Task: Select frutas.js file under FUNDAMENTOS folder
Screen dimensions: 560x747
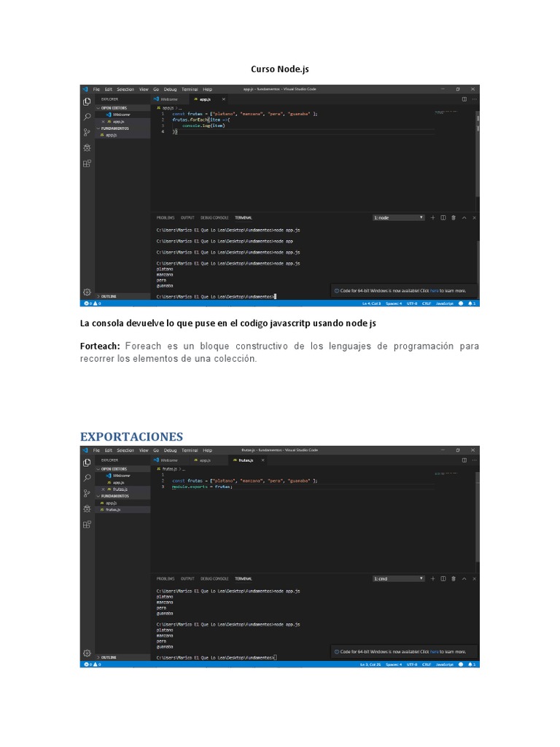Action: 122,510
